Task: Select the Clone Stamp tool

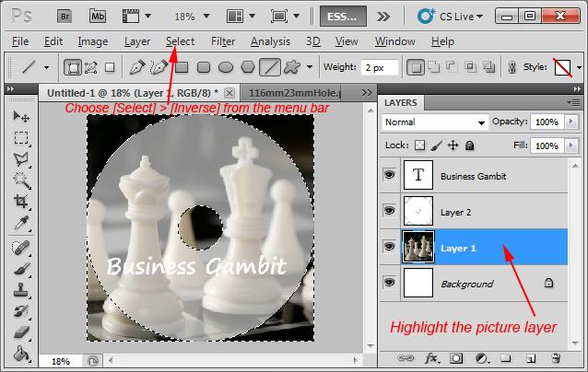Action: [x=21, y=290]
